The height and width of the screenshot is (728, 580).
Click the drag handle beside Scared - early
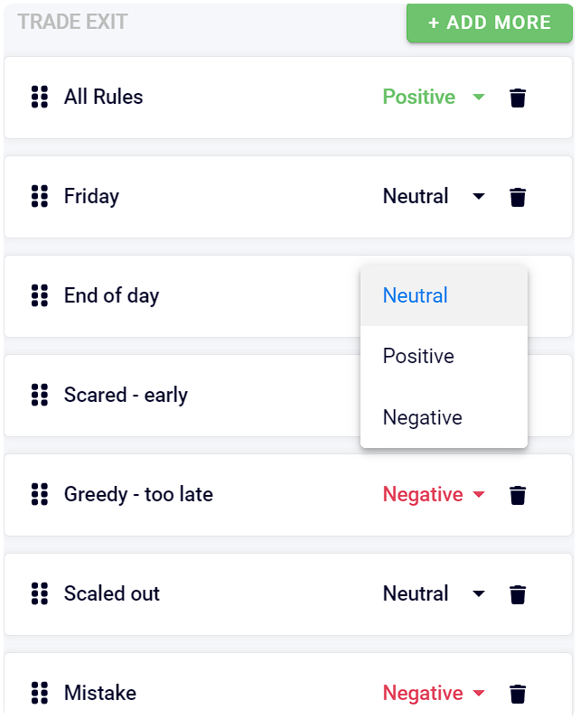(x=39, y=395)
